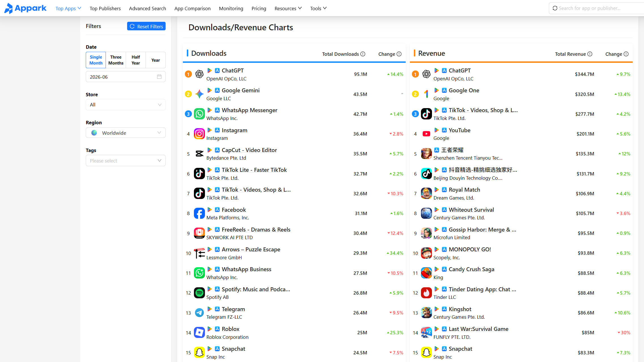Expand the Tools menu
Image resolution: width=644 pixels, height=362 pixels.
pyautogui.click(x=318, y=8)
